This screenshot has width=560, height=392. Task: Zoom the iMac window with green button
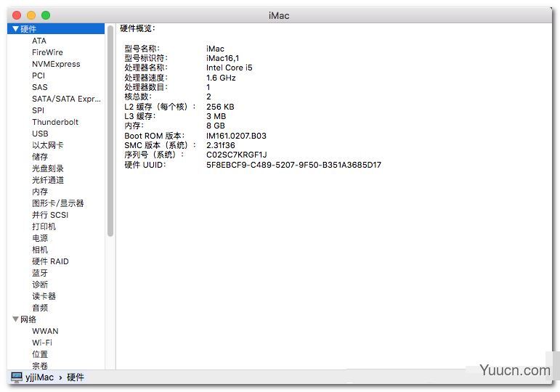pyautogui.click(x=46, y=15)
